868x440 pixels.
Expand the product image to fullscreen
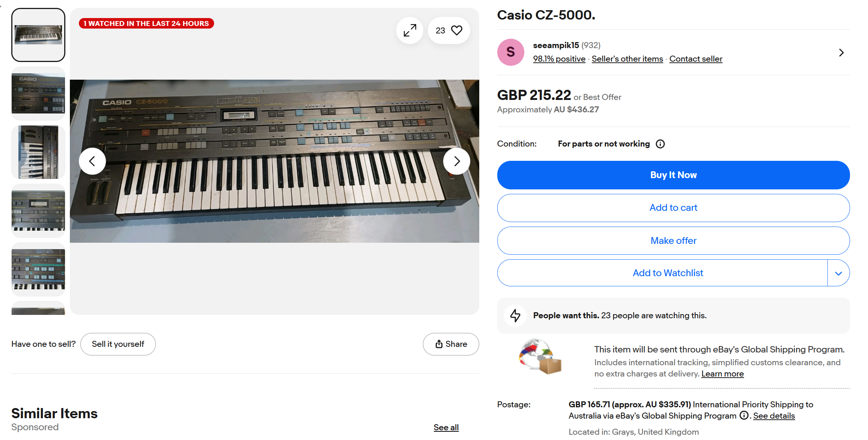pos(410,30)
